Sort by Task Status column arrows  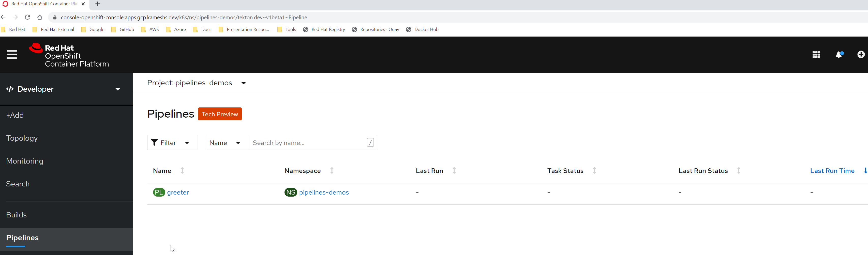(x=594, y=171)
